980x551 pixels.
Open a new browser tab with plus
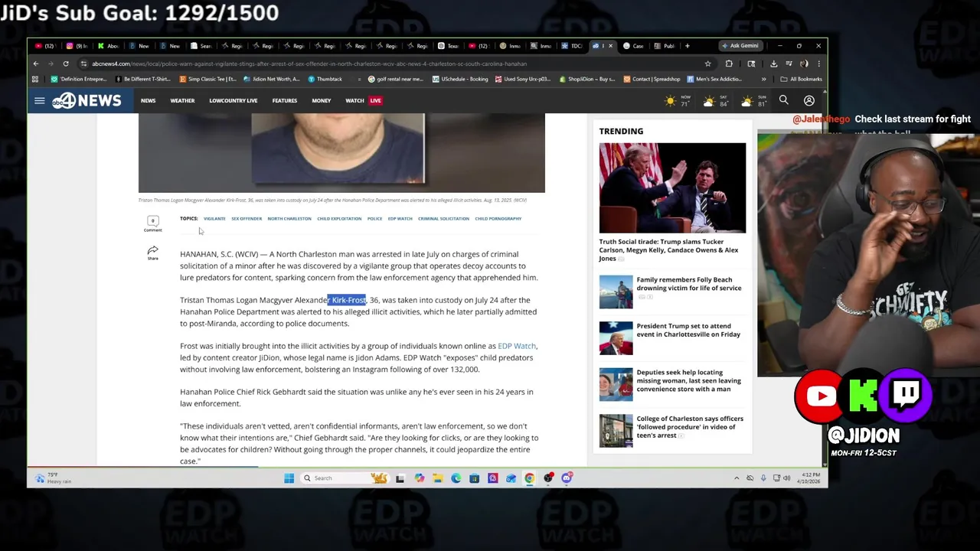pyautogui.click(x=687, y=46)
